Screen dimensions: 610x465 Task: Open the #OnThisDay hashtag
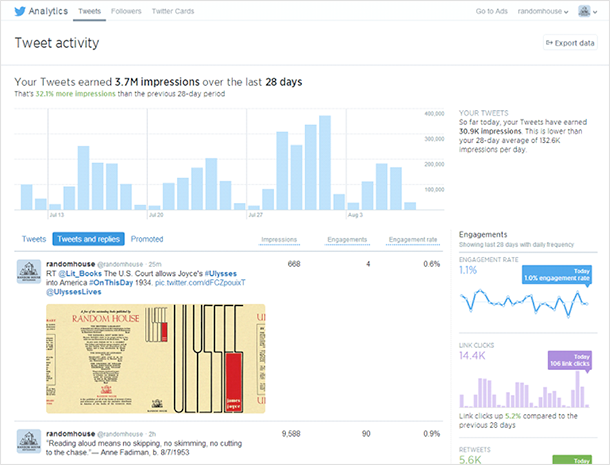tap(111, 283)
